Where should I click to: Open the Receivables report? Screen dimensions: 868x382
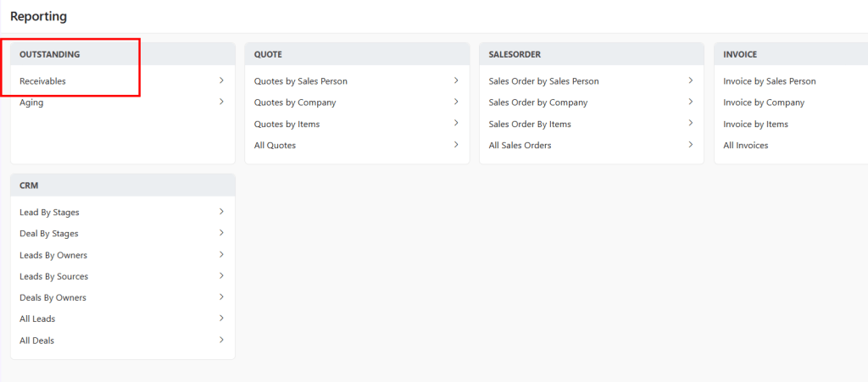pyautogui.click(x=42, y=81)
